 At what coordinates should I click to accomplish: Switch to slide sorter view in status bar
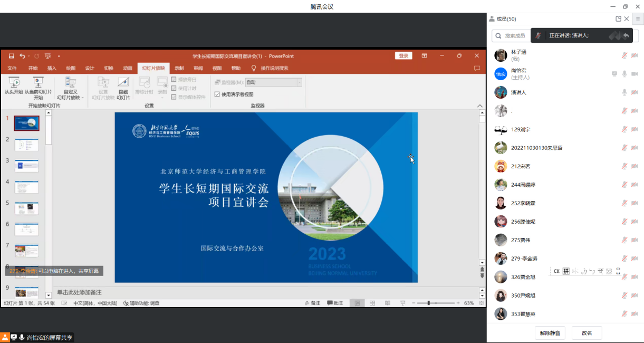click(372, 303)
